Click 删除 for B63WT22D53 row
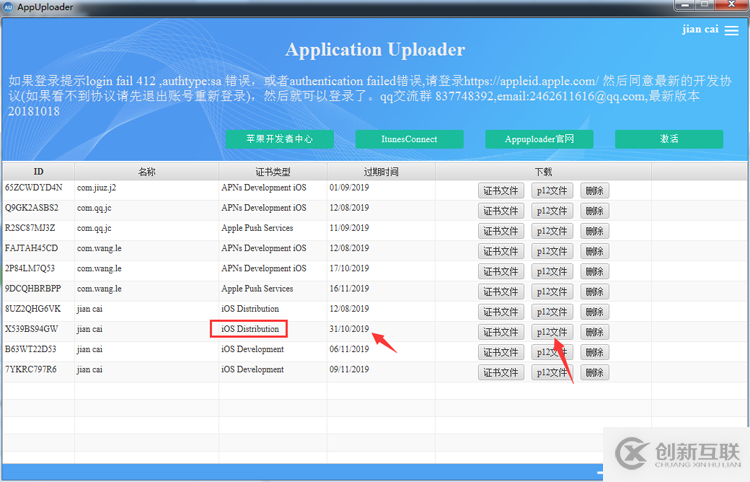 [595, 352]
